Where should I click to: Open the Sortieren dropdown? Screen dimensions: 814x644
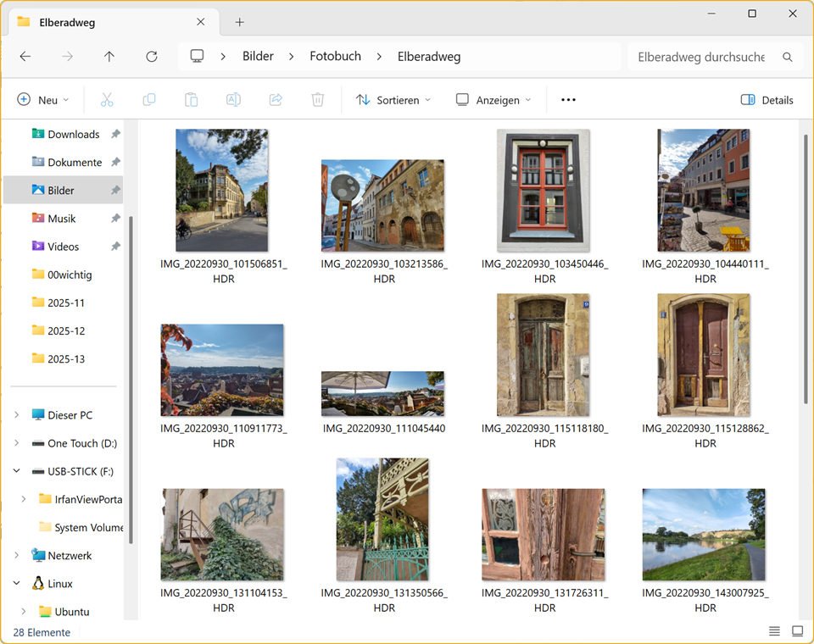(x=393, y=100)
